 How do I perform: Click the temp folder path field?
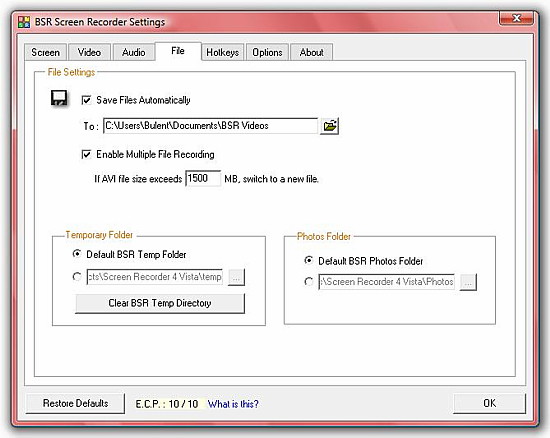(x=155, y=277)
